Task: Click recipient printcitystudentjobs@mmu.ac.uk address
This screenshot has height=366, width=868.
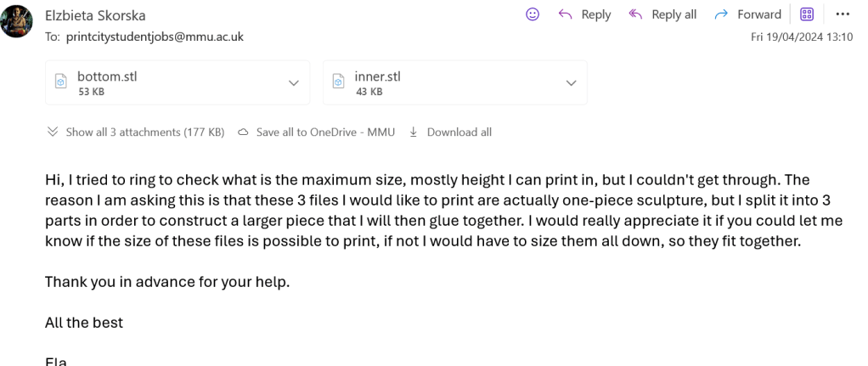Action: [153, 37]
